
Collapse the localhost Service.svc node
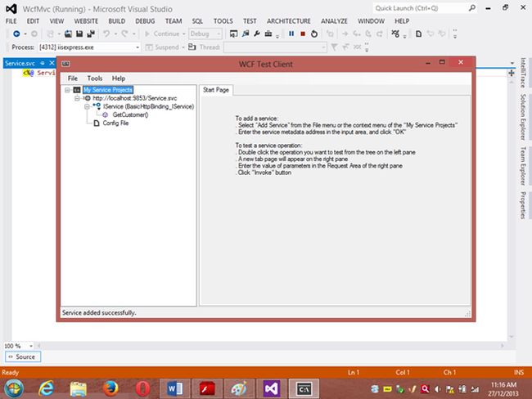click(x=77, y=98)
